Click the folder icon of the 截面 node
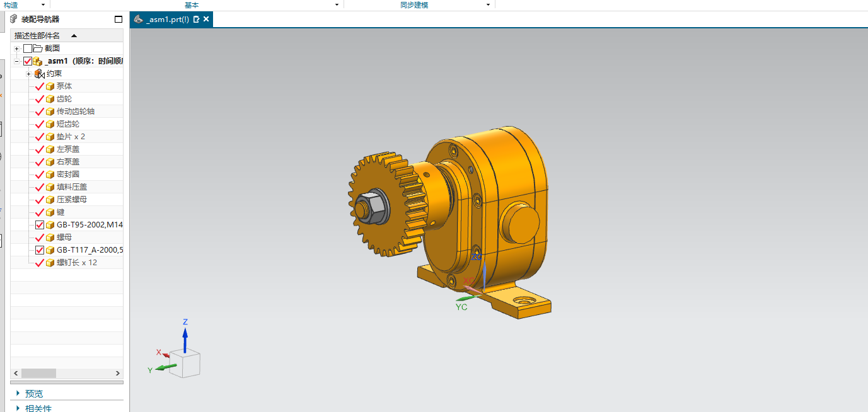The image size is (868, 412). pyautogui.click(x=37, y=49)
